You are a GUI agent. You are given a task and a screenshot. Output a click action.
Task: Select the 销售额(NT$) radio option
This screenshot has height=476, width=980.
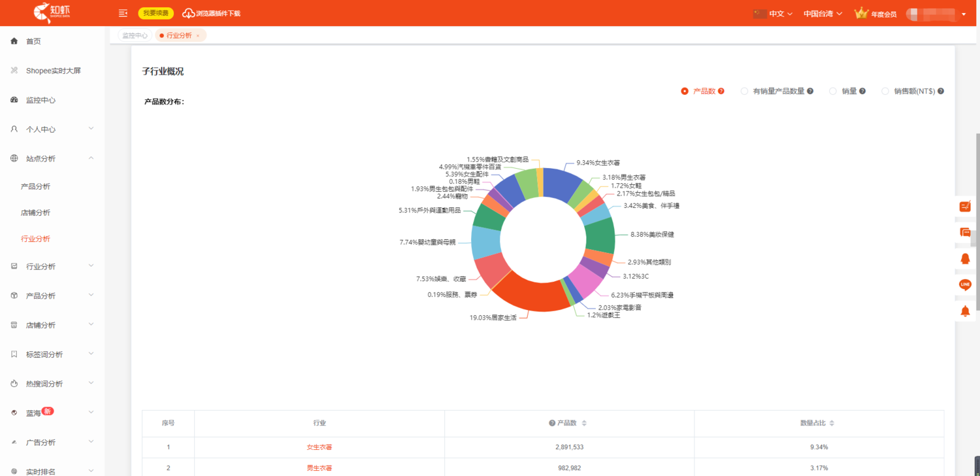coord(885,92)
